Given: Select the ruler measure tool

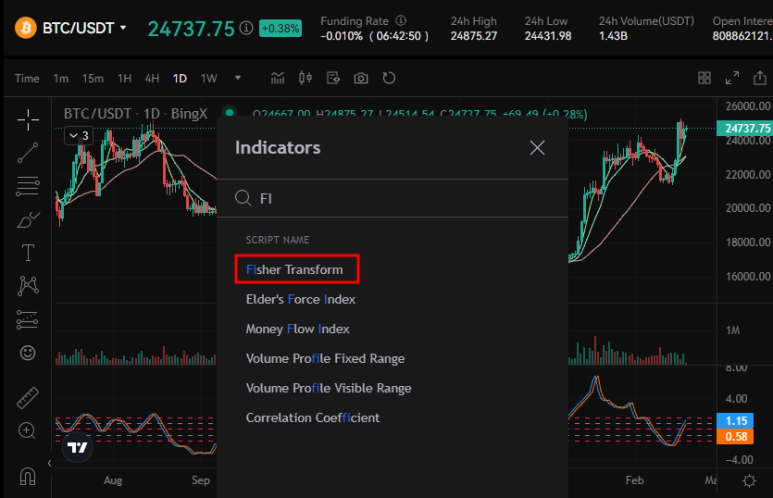Looking at the screenshot, I should tap(28, 398).
